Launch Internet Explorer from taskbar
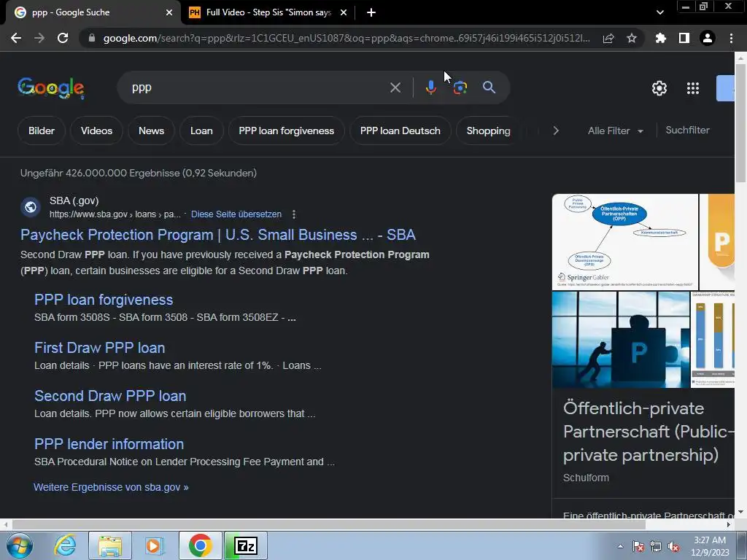This screenshot has height=560, width=747. (65, 545)
